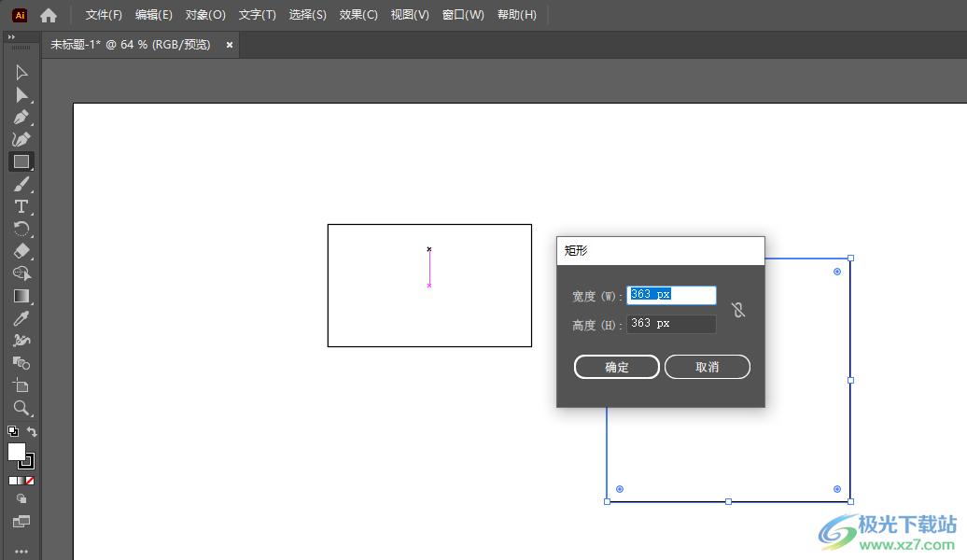This screenshot has width=967, height=560.
Task: Select the Type tool
Action: [x=21, y=206]
